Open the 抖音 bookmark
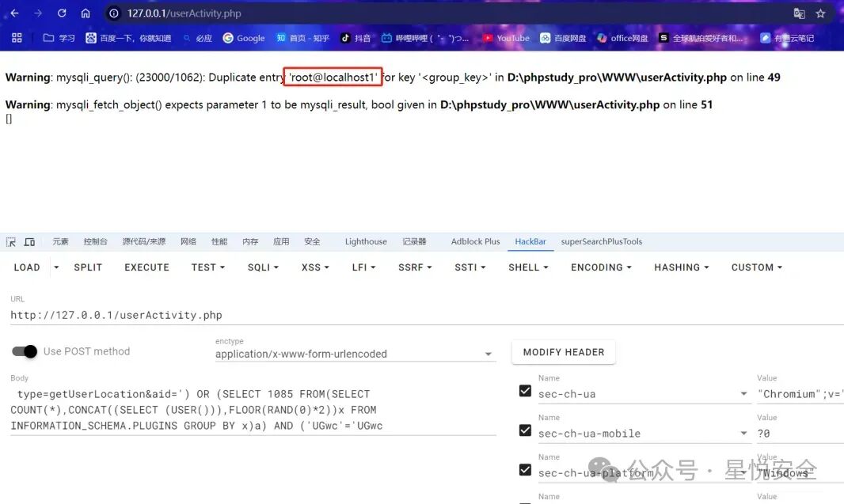This screenshot has height=504, width=844. (355, 38)
